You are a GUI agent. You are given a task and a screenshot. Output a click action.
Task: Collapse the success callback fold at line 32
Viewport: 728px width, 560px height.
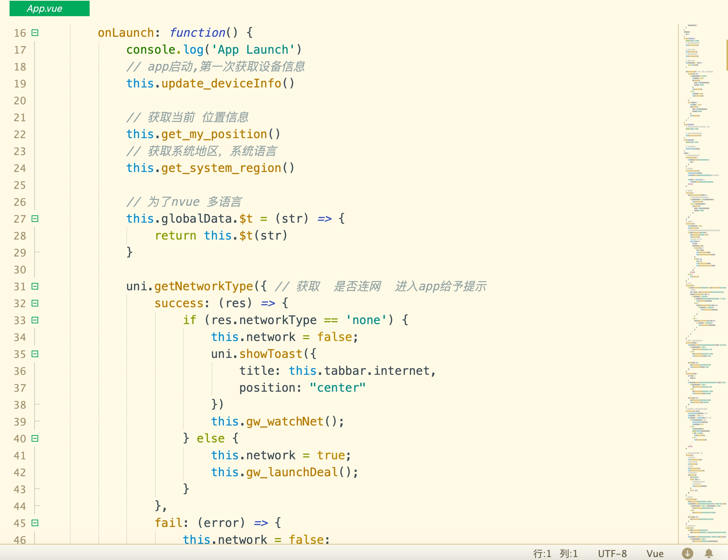35,303
